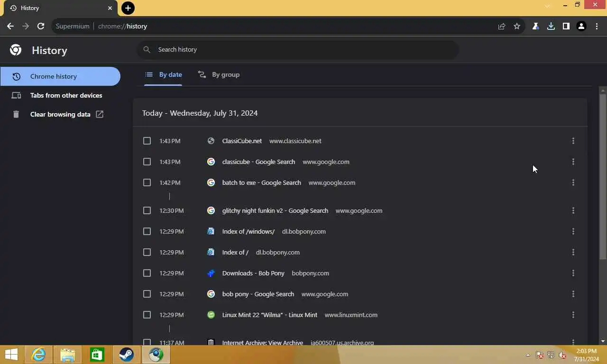
Task: Open more actions for batch to exe entry
Action: pyautogui.click(x=573, y=182)
